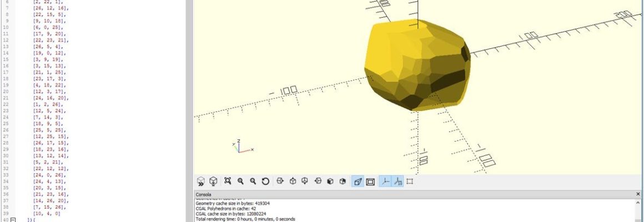Toggle Show Axes
The height and width of the screenshot is (222, 644).
tap(385, 181)
